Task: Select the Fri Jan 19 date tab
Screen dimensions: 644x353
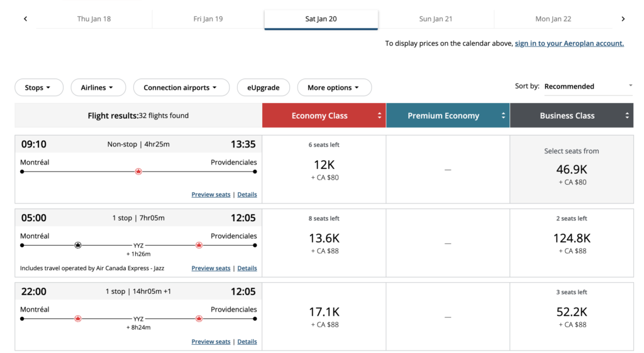Action: 208,19
